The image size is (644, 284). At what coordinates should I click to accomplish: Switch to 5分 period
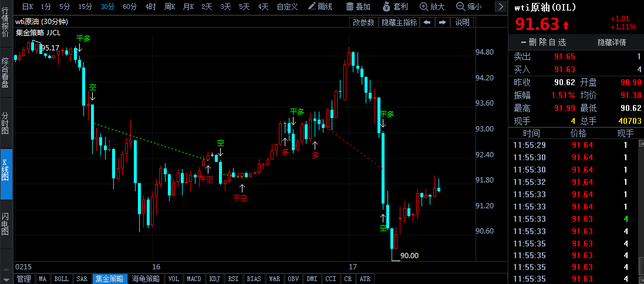click(65, 6)
